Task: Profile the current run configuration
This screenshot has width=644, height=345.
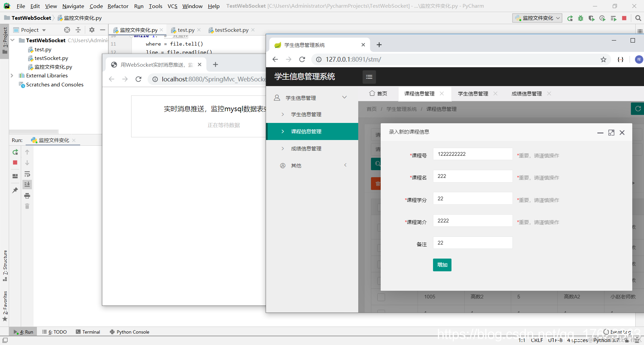Action: coord(602,18)
